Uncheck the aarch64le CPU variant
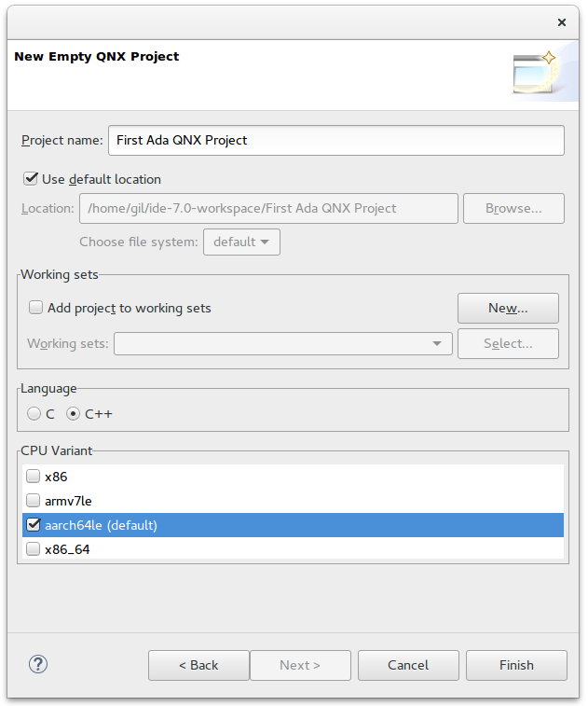The image size is (588, 706). pos(33,524)
